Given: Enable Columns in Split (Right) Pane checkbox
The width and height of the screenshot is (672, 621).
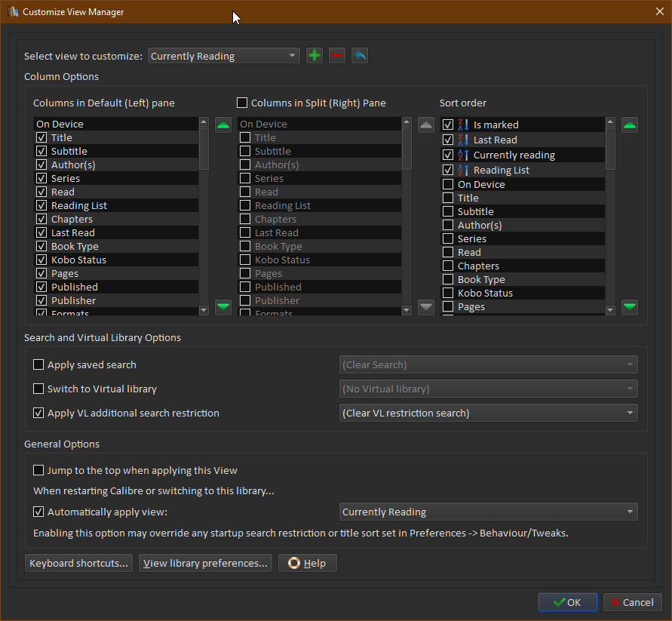Looking at the screenshot, I should tap(242, 103).
